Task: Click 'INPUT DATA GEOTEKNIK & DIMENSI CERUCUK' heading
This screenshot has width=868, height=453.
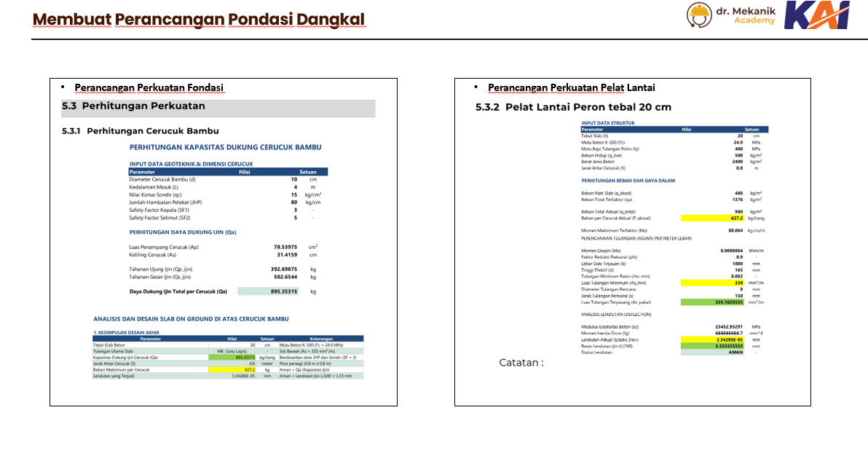Action: pos(191,164)
